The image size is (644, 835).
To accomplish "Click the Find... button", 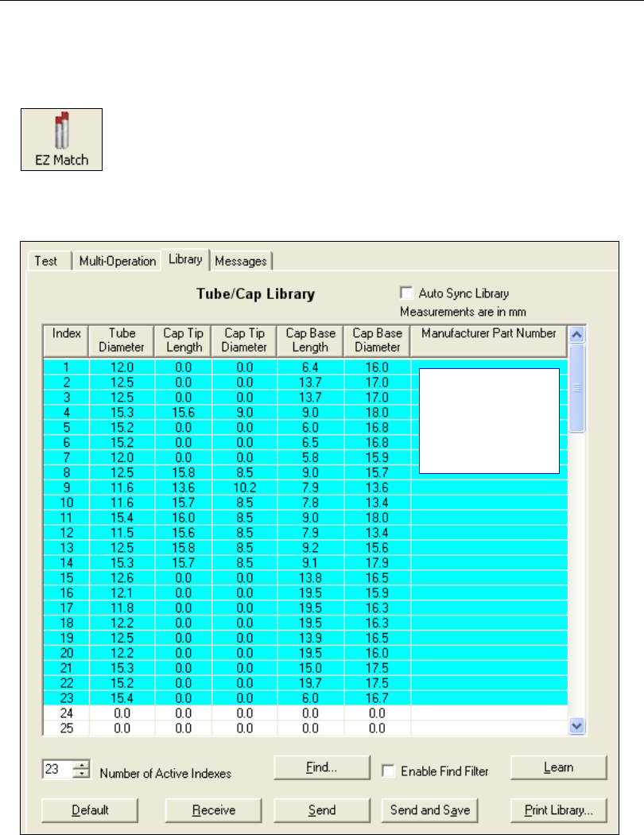I will point(321,767).
